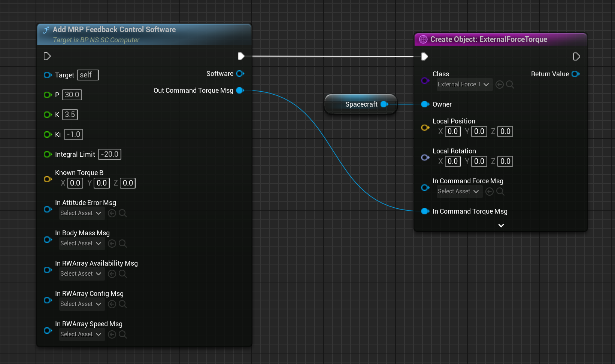This screenshot has height=364, width=615.
Task: Click use-selected arrow for In Command Force Msg
Action: 489,192
